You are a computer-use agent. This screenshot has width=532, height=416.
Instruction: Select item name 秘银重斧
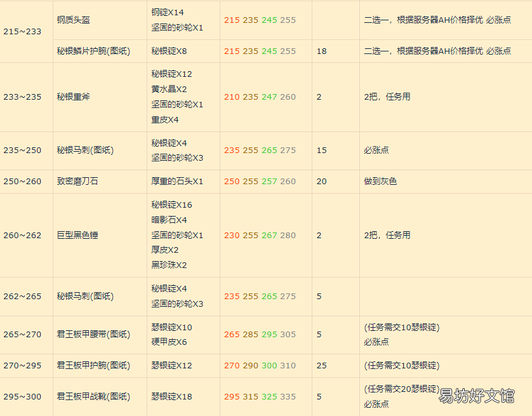click(x=73, y=97)
